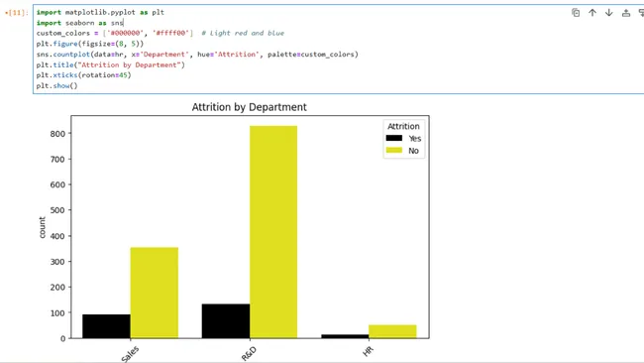Click the import seaborn as sns line
The height and width of the screenshot is (363, 644).
pos(79,23)
